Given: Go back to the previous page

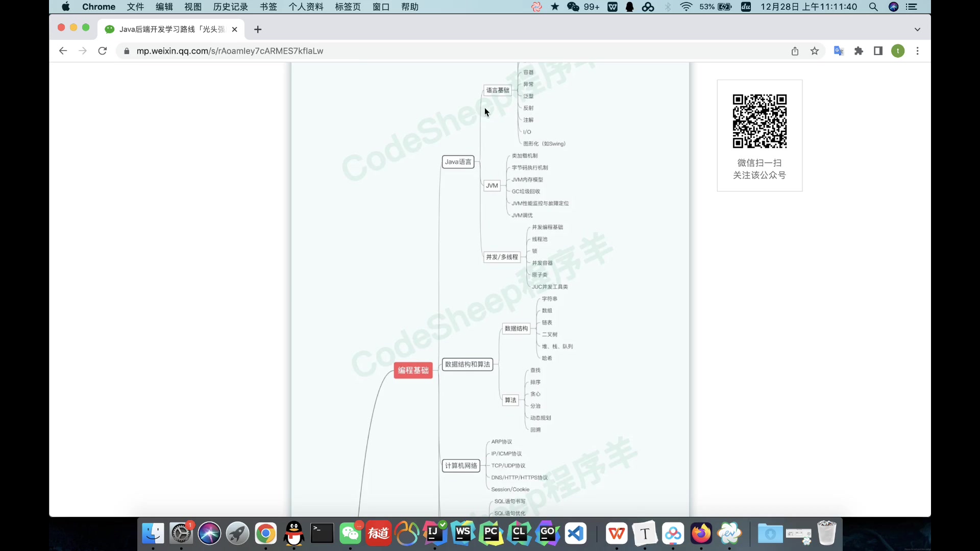Looking at the screenshot, I should coord(63,51).
